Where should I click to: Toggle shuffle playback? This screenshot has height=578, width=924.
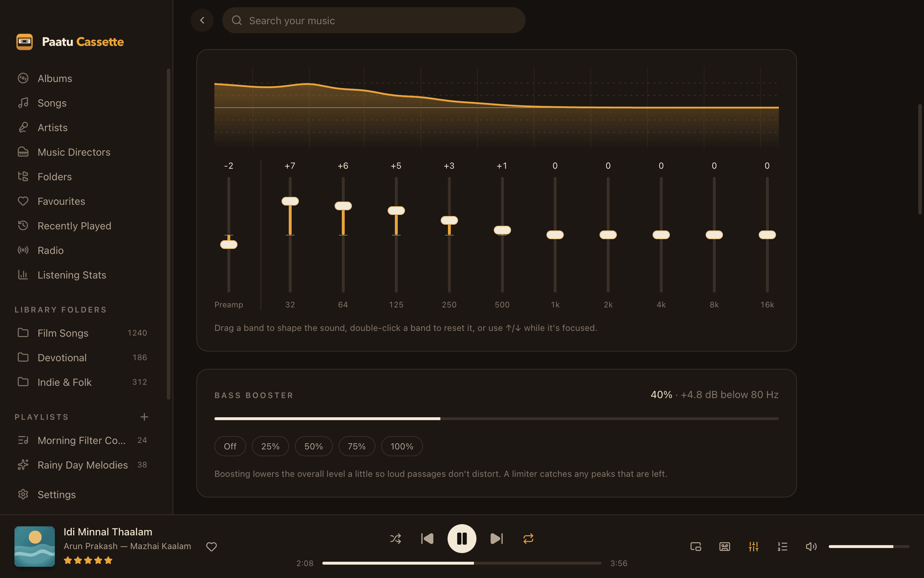click(x=396, y=539)
